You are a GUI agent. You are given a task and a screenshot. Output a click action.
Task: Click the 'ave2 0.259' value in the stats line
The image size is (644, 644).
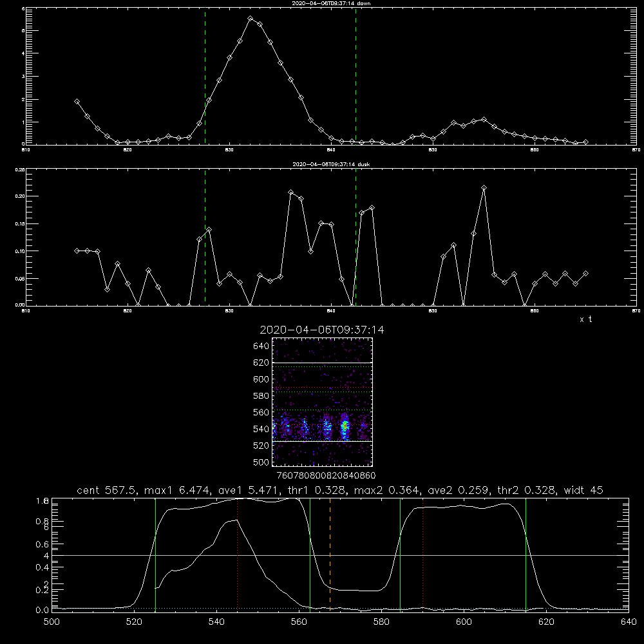457,490
